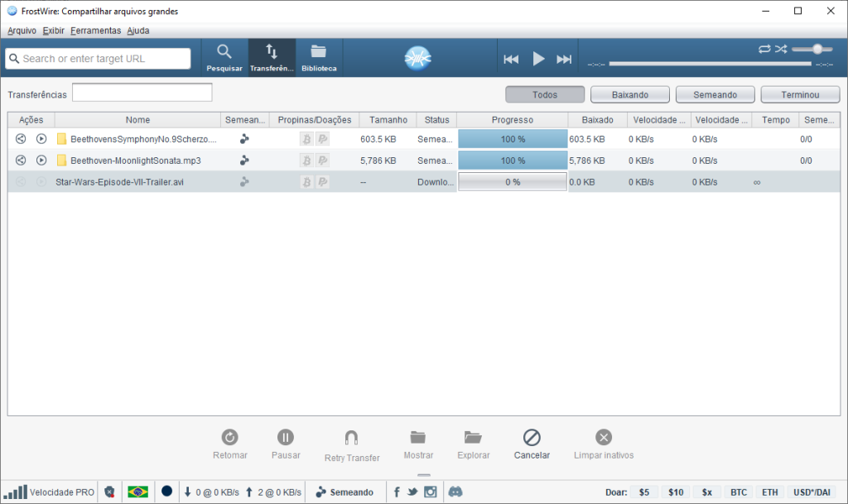
Task: Click the Limpar inativos button
Action: click(x=603, y=444)
